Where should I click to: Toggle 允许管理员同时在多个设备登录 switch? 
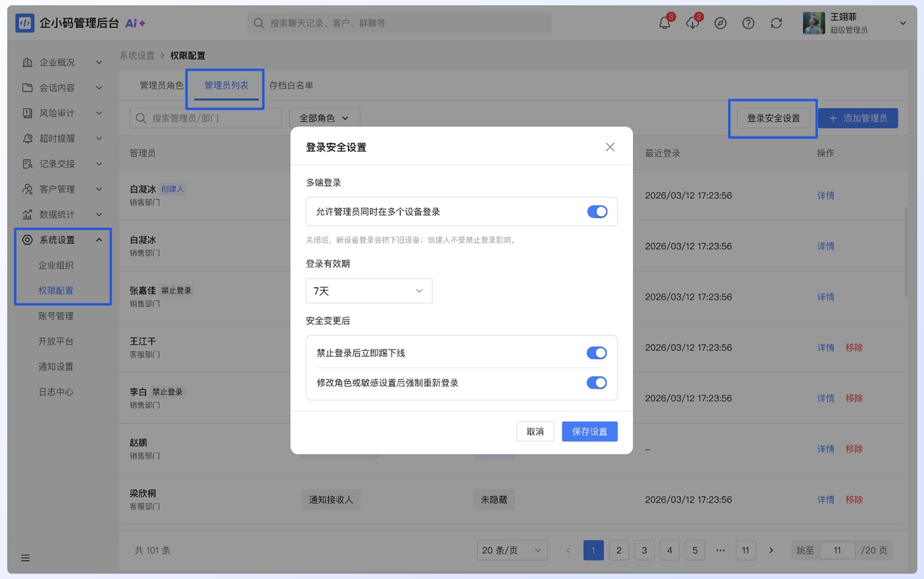tap(597, 212)
